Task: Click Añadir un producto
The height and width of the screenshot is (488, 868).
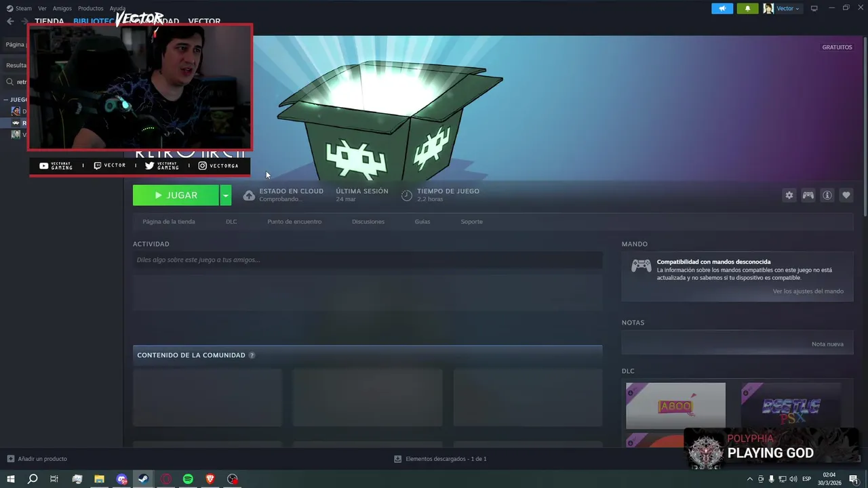Action: click(x=37, y=459)
